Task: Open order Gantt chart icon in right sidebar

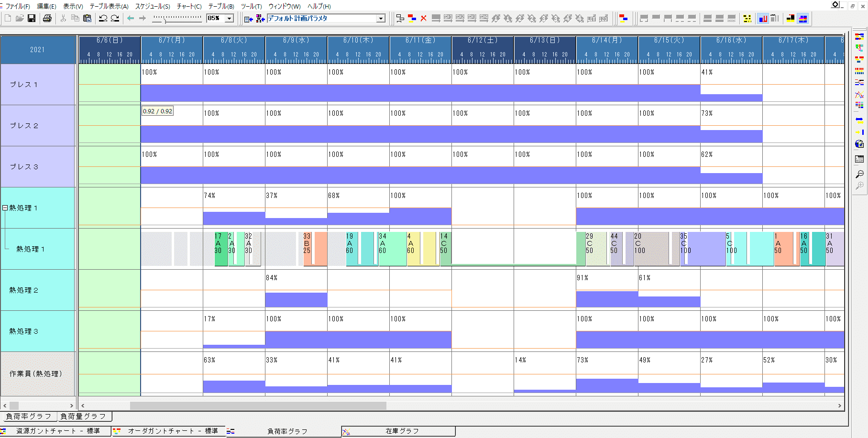Action: 859,59
